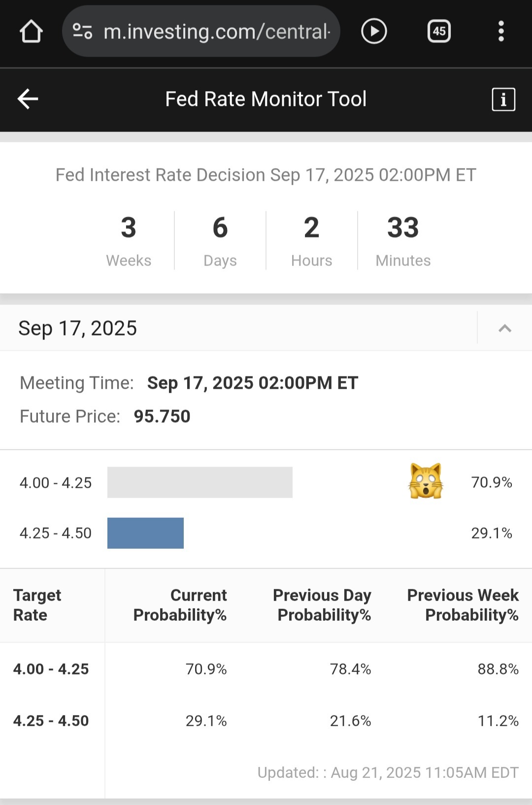Open site settings icon in address bar

[82, 32]
